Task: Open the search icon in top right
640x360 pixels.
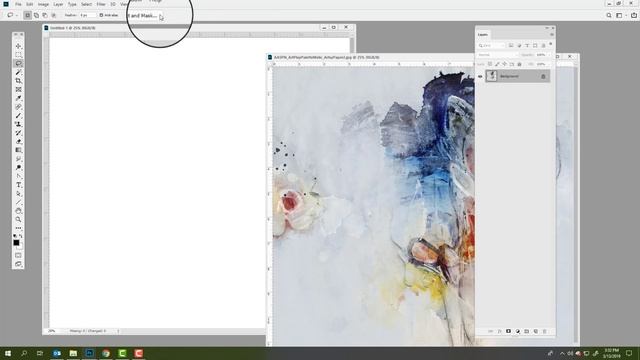Action: click(x=609, y=16)
